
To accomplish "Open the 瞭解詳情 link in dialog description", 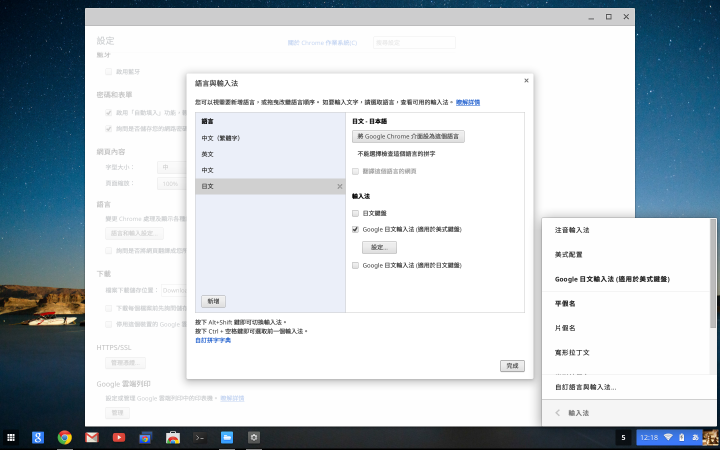I will pos(468,102).
